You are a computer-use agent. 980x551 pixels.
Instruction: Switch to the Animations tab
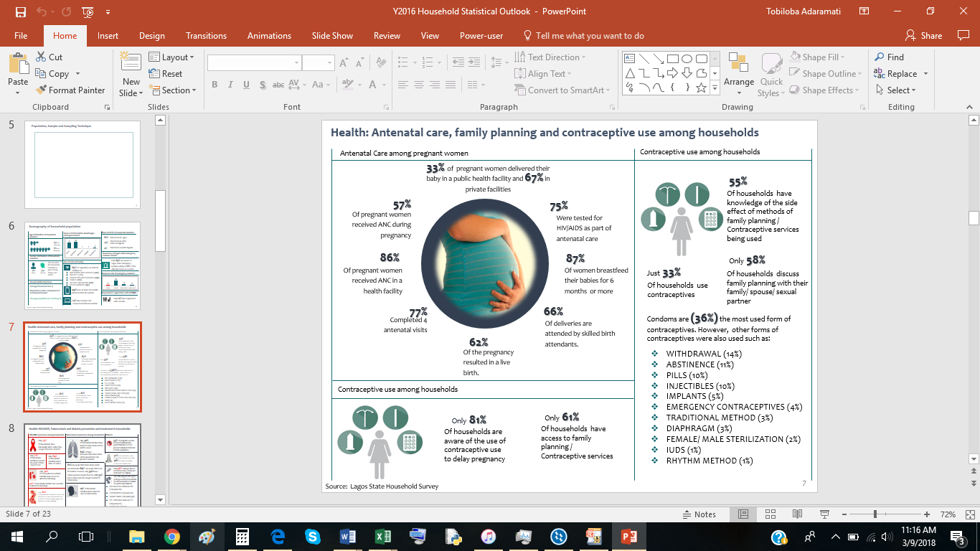[x=270, y=36]
